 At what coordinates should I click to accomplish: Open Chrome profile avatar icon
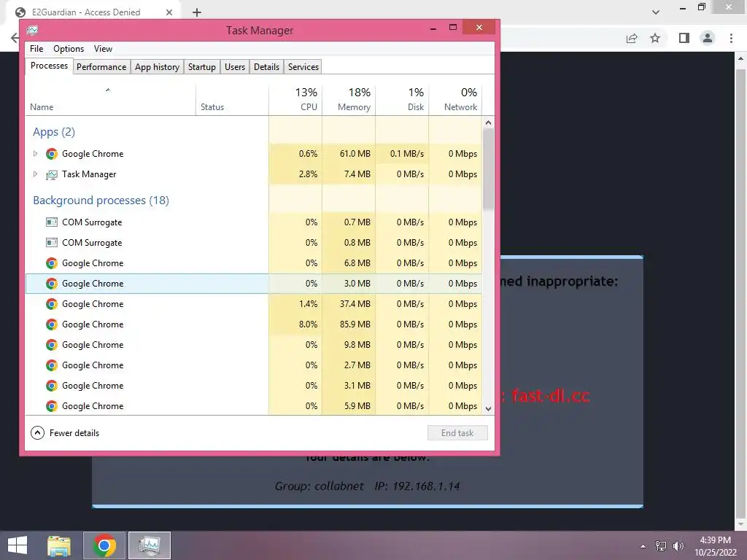coord(708,38)
